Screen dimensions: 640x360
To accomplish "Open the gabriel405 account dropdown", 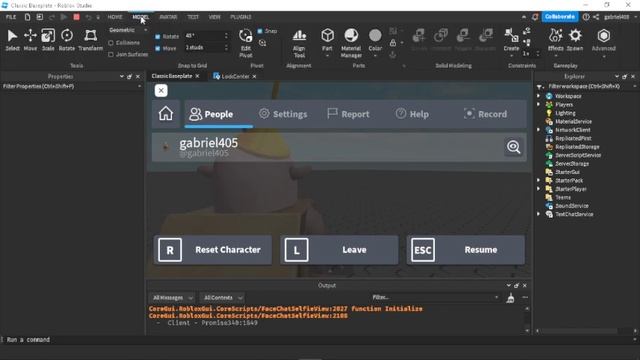I will point(620,17).
